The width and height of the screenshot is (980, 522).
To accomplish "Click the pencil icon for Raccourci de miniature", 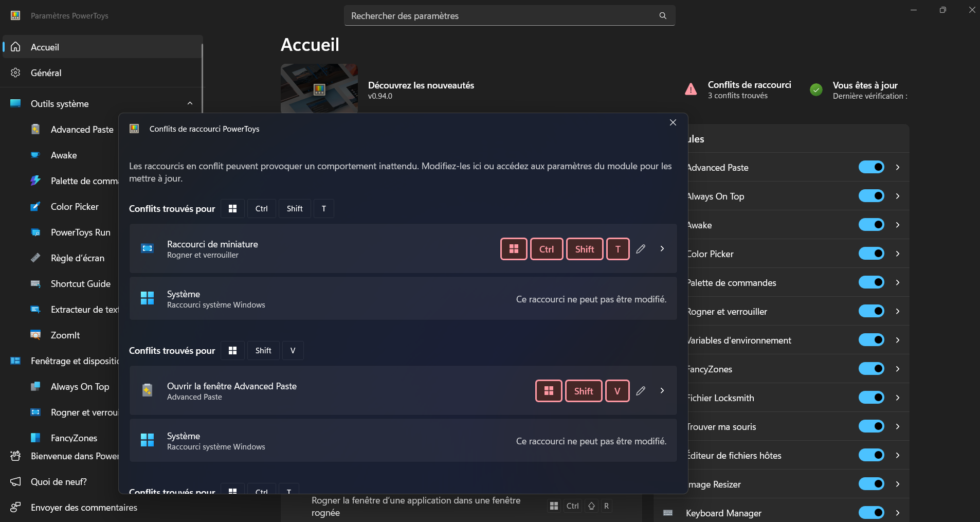I will coord(641,249).
